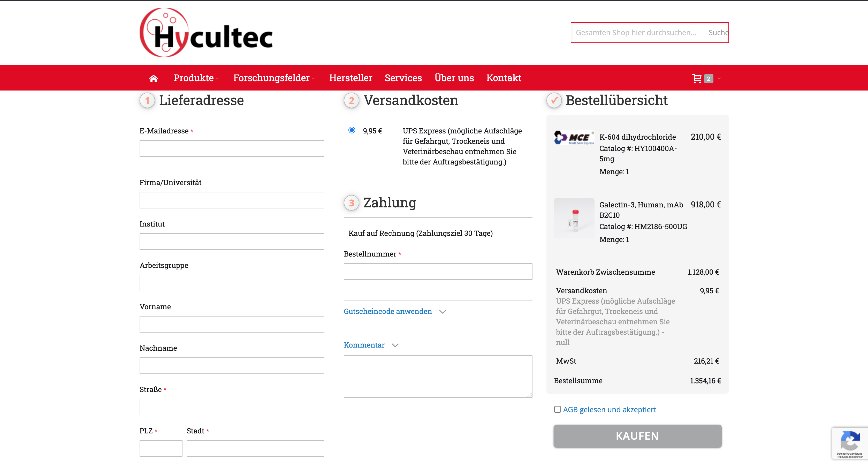Focus the Vorname field
Image resolution: width=868 pixels, height=466 pixels.
[232, 324]
